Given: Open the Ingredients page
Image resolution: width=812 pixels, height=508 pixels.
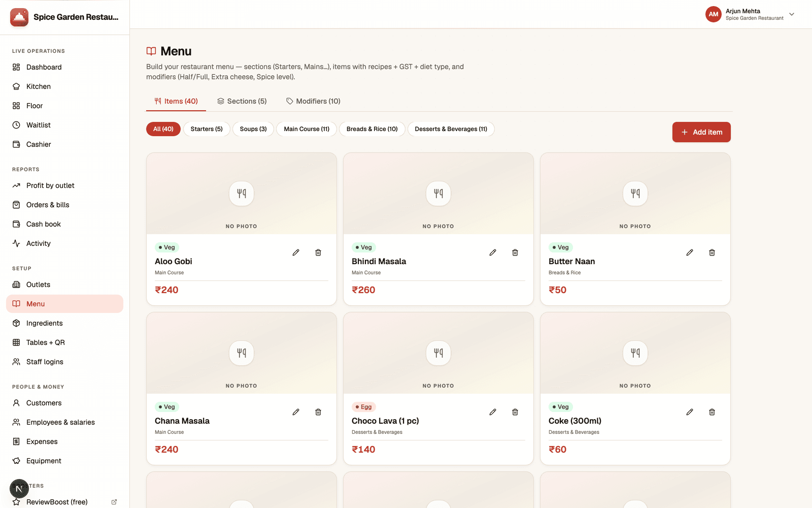Looking at the screenshot, I should pyautogui.click(x=64, y=323).
